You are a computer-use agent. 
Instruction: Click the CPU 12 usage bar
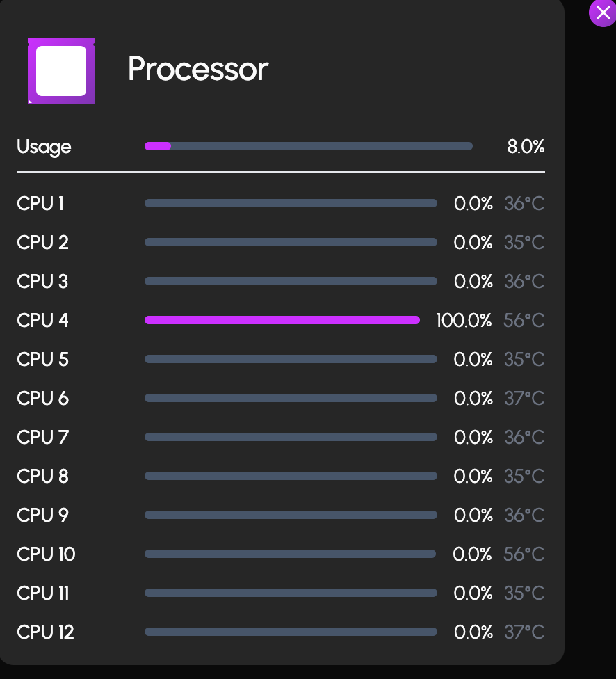pyautogui.click(x=291, y=632)
